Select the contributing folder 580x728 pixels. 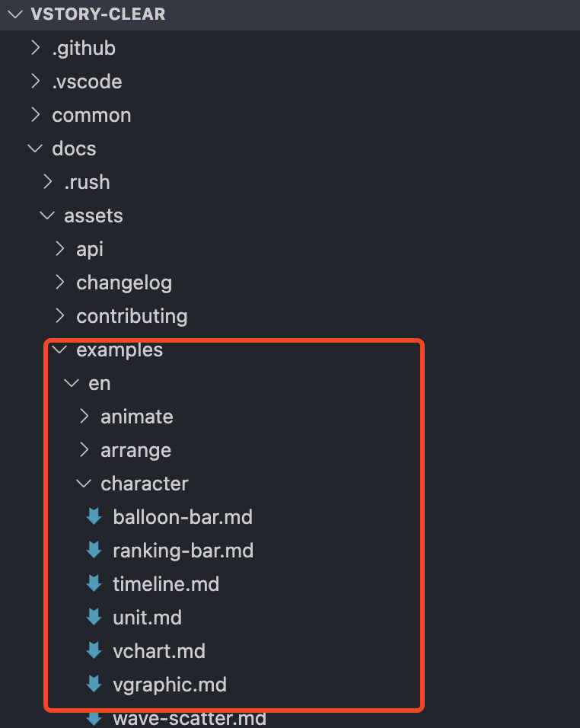(132, 316)
